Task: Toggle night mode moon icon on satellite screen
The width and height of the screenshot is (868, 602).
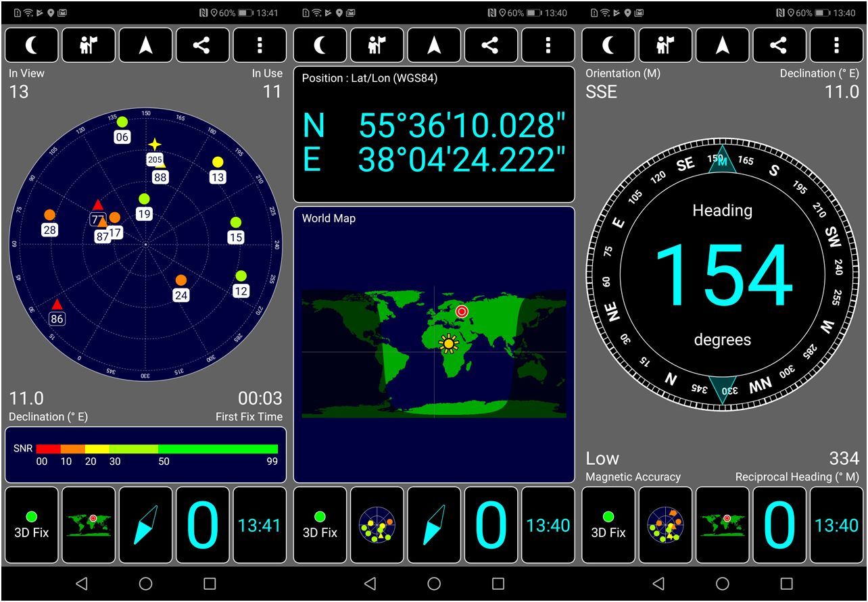Action: point(32,45)
